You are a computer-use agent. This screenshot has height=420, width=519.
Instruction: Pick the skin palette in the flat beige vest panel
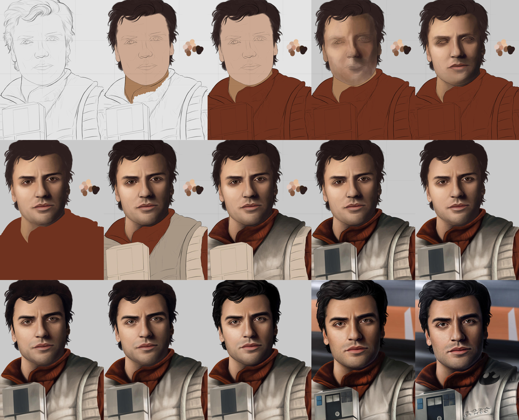point(193,188)
